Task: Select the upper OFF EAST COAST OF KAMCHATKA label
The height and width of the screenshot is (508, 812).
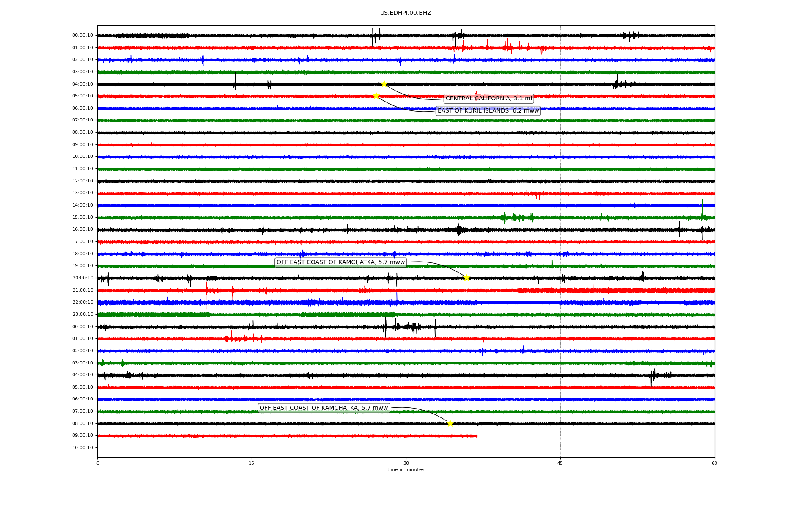Action: [x=340, y=262]
